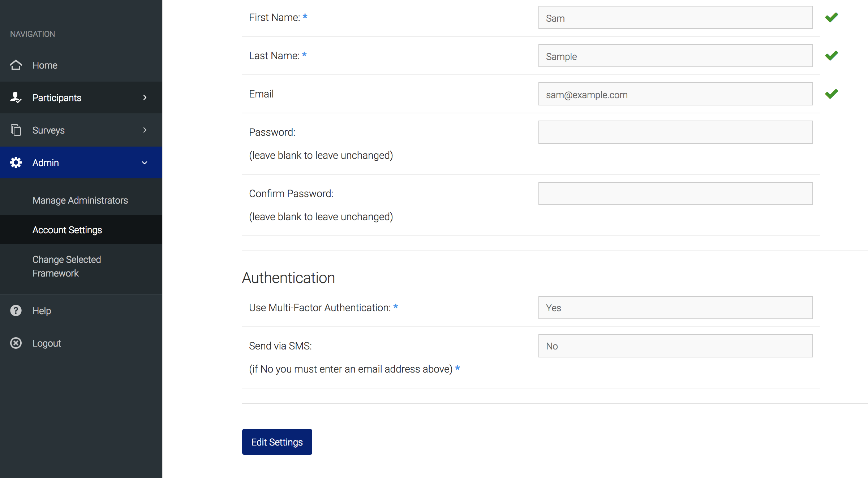Click green checkmark beside First Name
The image size is (868, 478).
(832, 17)
